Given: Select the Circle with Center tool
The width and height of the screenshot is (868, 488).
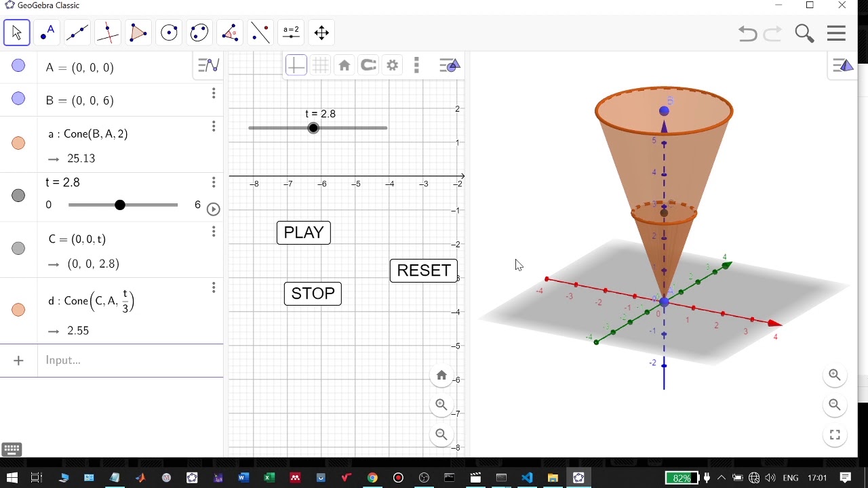Looking at the screenshot, I should pos(169,33).
